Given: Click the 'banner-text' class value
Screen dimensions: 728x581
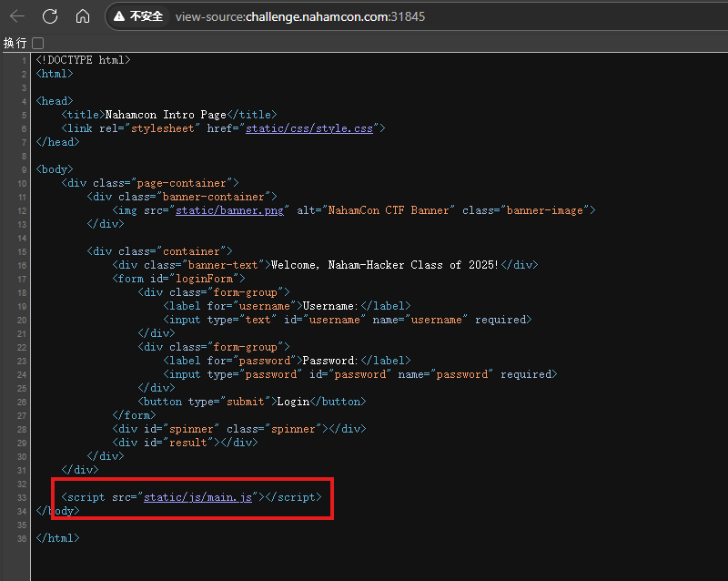Looking at the screenshot, I should click(223, 265).
